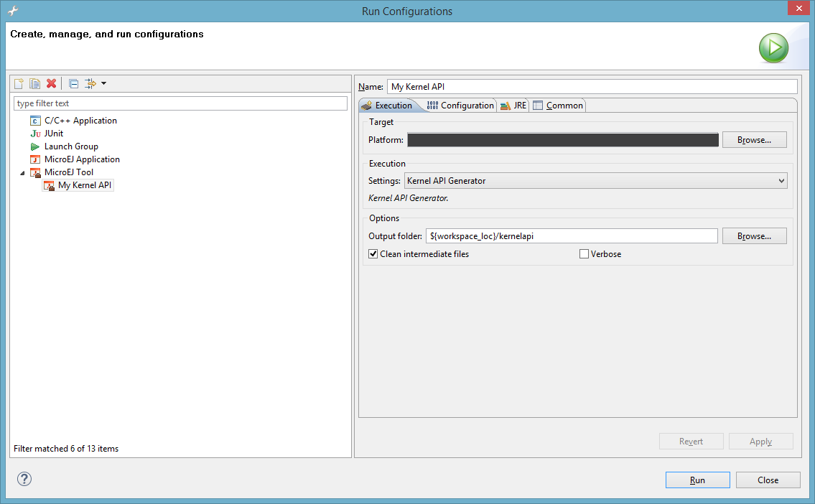Enable the Verbose checkbox

click(584, 254)
